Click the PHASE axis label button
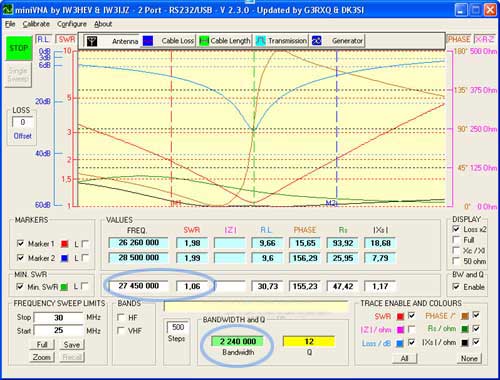This screenshot has width=500, height=380. point(459,39)
